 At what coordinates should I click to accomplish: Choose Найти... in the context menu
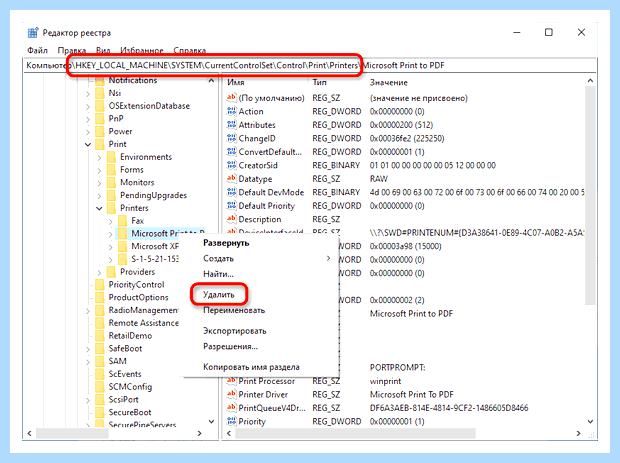click(218, 274)
